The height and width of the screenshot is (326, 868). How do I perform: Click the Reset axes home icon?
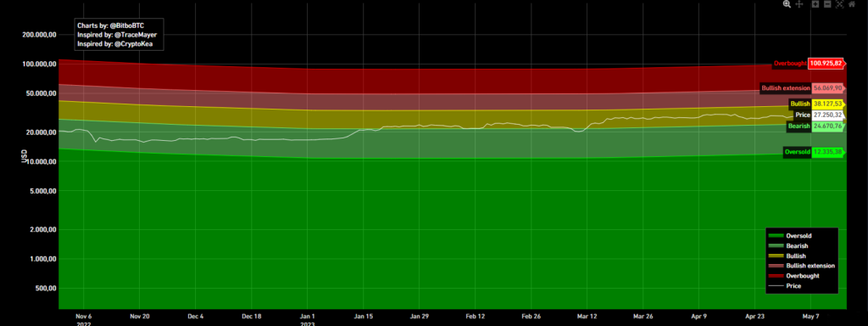tap(852, 4)
